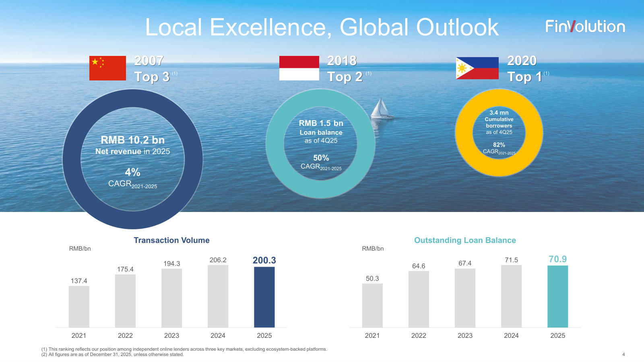Click the 2024 Outstanding Loan Balance bar

(511, 296)
